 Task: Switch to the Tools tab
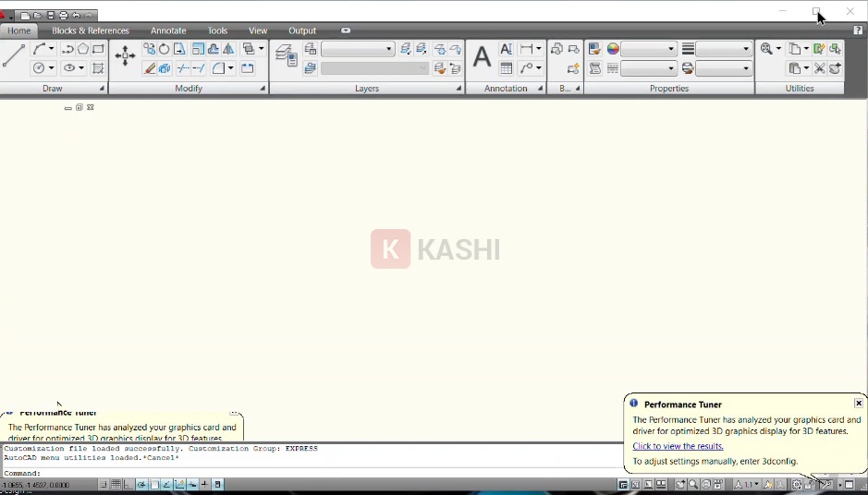click(x=217, y=30)
